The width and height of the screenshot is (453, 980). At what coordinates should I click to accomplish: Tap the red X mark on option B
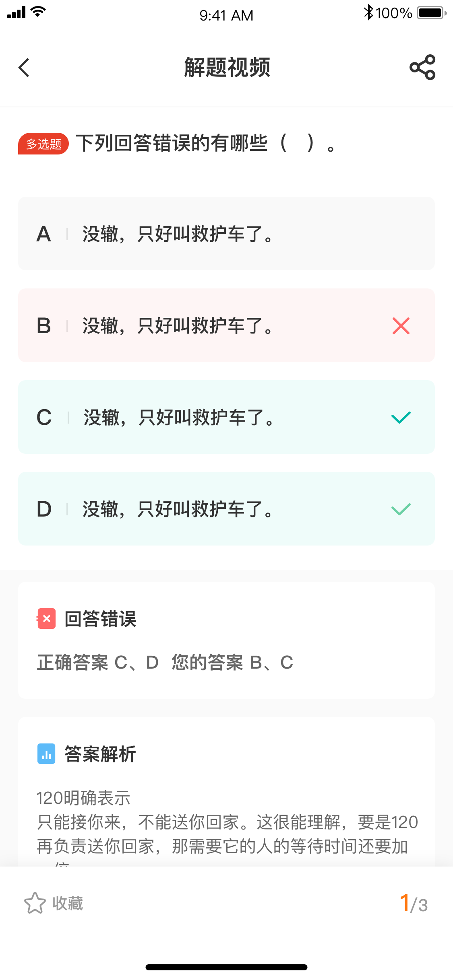(x=401, y=325)
